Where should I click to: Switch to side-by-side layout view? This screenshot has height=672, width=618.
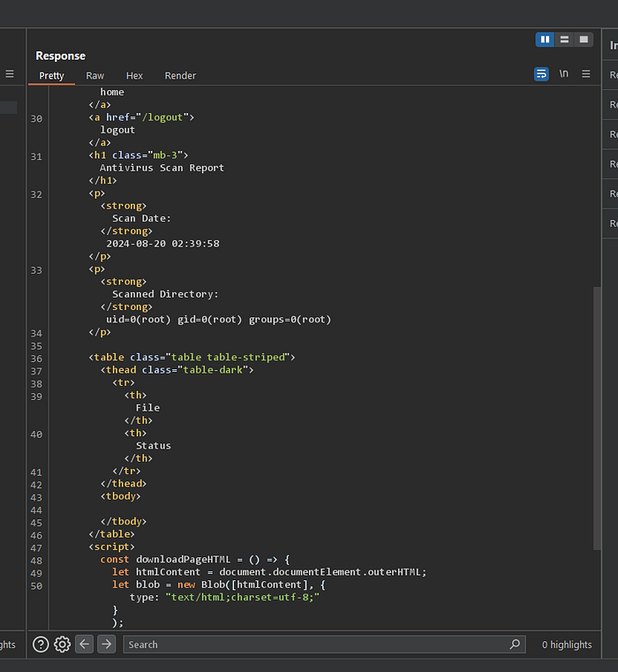545,40
